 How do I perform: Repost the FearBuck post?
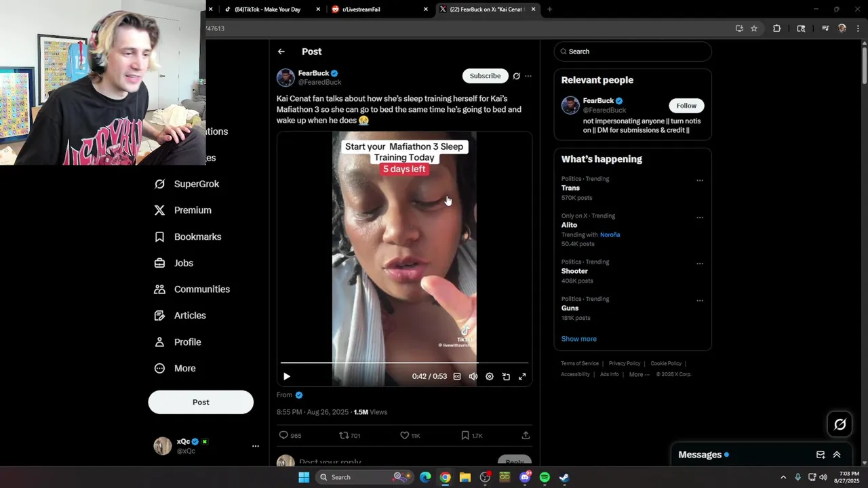coord(344,435)
